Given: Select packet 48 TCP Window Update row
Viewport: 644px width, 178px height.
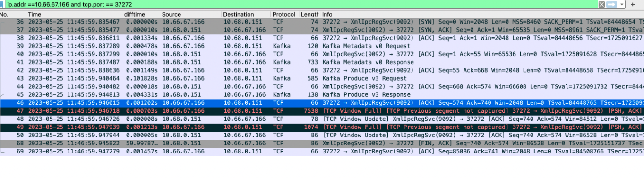Looking at the screenshot, I should (322, 119).
